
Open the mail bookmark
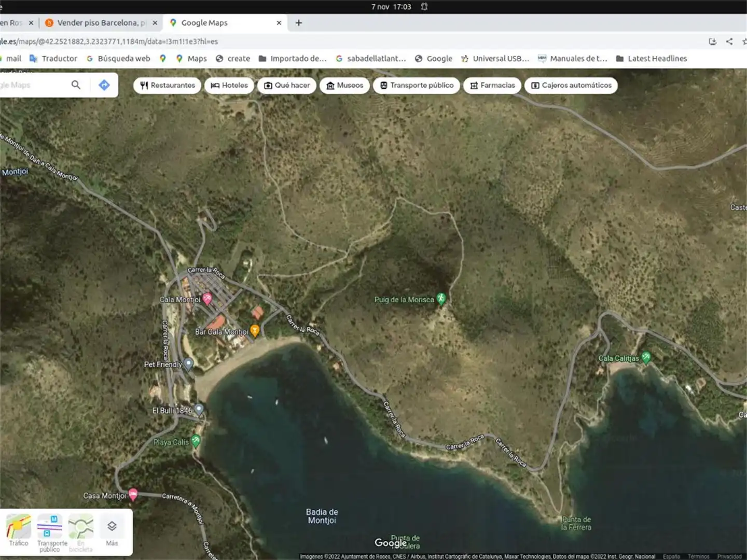pos(11,59)
